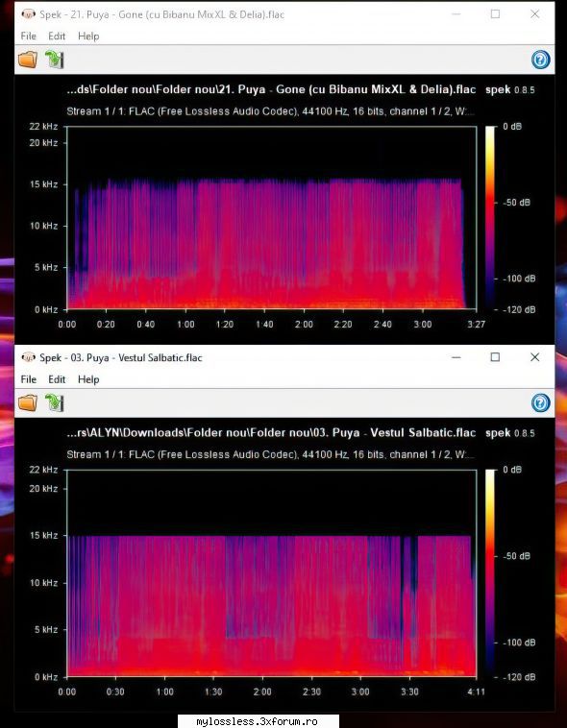Open Edit menu in Vestul Salbatic window
The height and width of the screenshot is (728, 567).
[57, 379]
